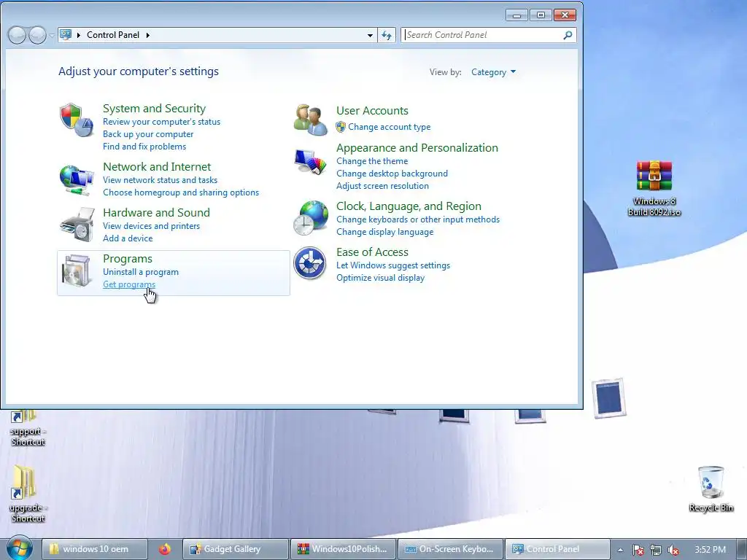Switch to the Windows10Polish taskbar window
Image resolution: width=747 pixels, height=560 pixels.
[x=343, y=549]
